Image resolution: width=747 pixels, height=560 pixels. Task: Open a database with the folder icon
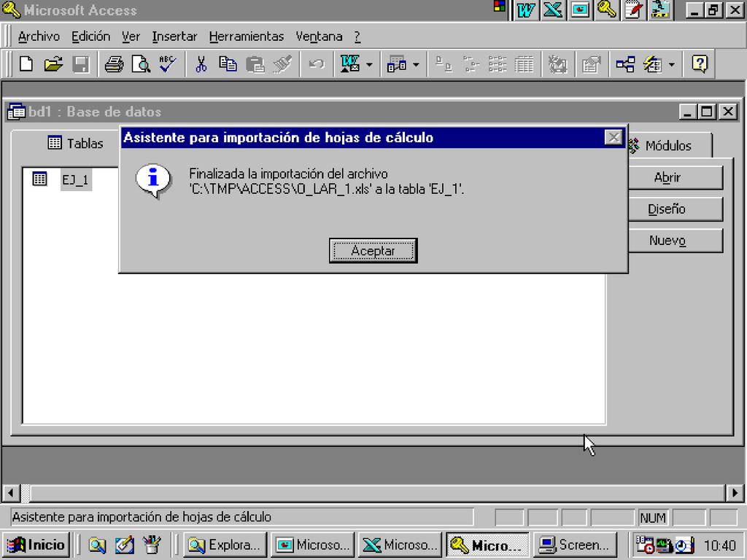pyautogui.click(x=53, y=64)
